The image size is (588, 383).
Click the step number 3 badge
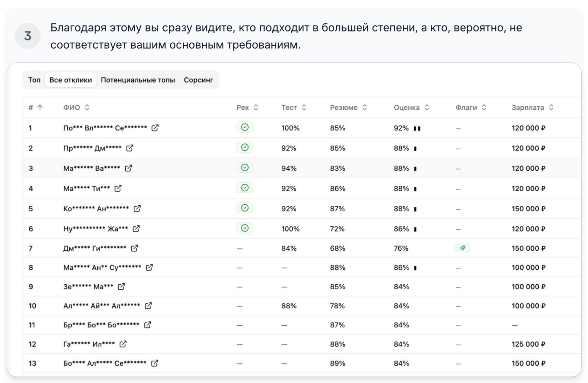[x=28, y=36]
